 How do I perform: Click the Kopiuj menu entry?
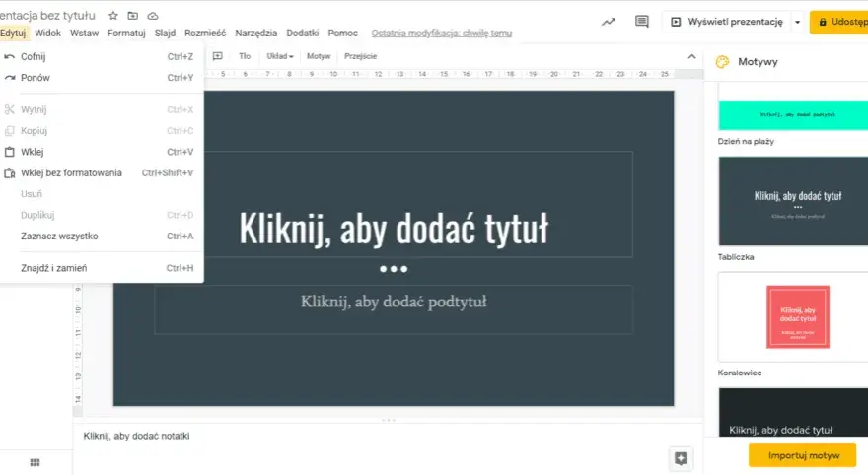pos(102,130)
